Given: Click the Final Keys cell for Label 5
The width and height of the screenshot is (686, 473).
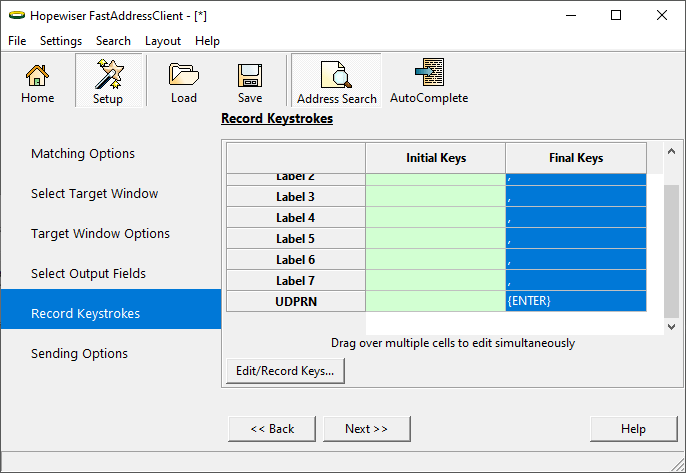Looking at the screenshot, I should pyautogui.click(x=576, y=238).
